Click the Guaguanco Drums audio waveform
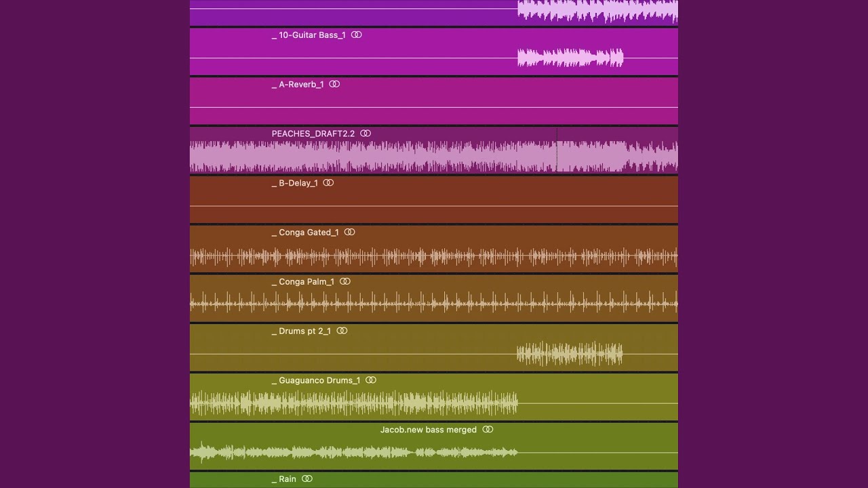The width and height of the screenshot is (868, 488). point(354,403)
